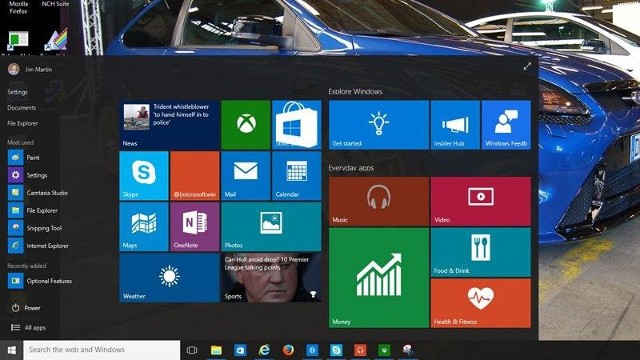
Task: Open the Mail envelope tile
Action: [246, 176]
